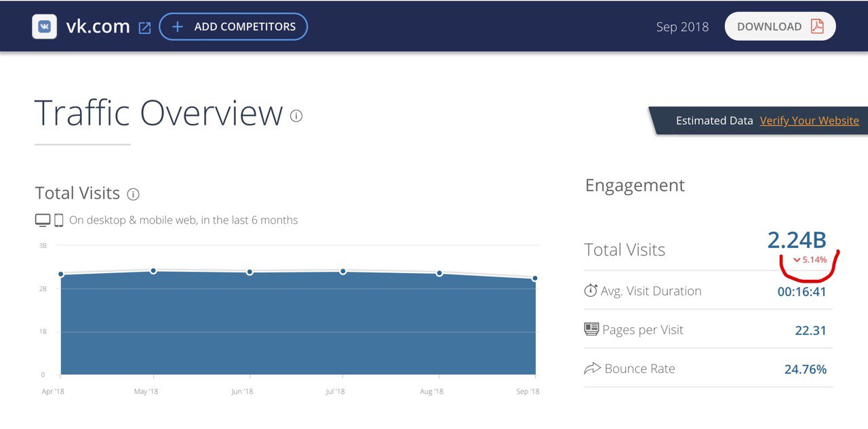The width and height of the screenshot is (868, 429).
Task: Click the 2.24B total visits value
Action: click(x=797, y=240)
